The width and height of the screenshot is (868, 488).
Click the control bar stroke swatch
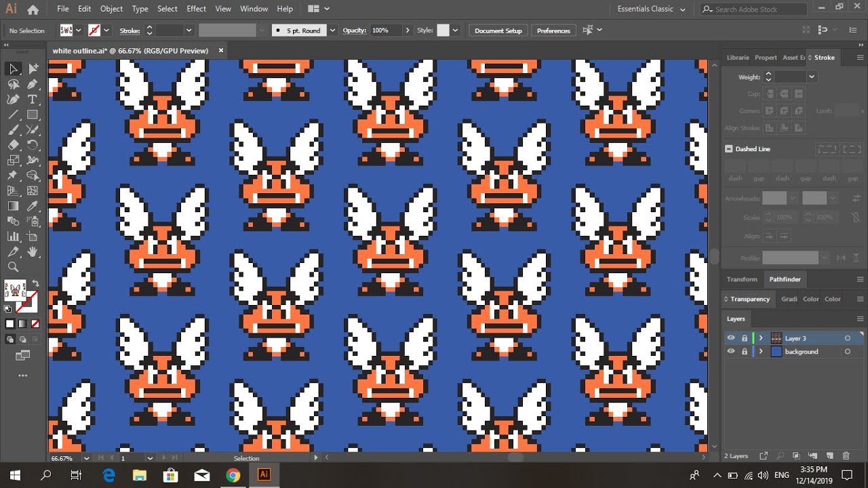94,30
